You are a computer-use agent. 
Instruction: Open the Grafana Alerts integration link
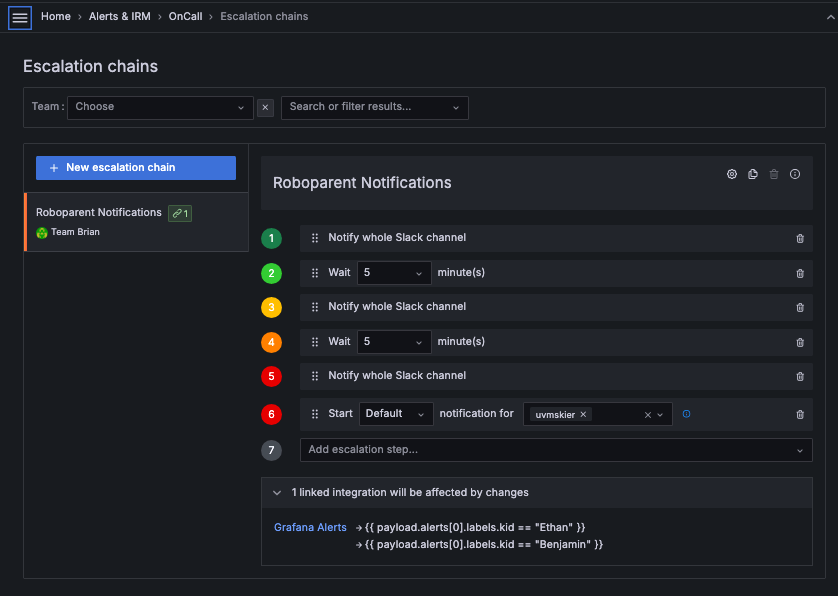click(x=310, y=527)
